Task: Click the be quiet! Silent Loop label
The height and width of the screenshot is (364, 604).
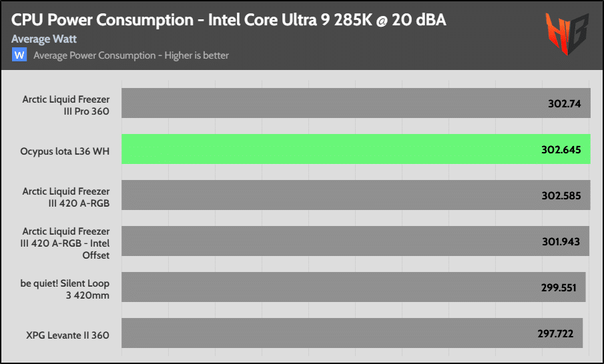Action: pos(65,289)
